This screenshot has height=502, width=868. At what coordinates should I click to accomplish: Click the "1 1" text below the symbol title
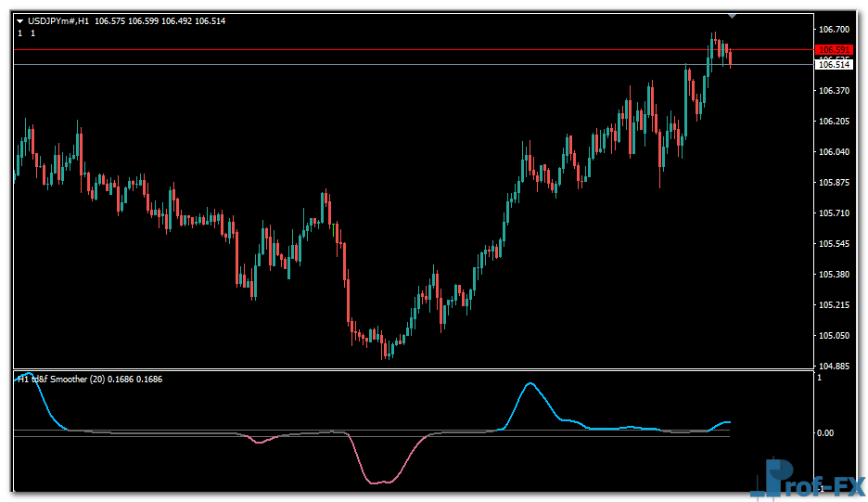26,33
